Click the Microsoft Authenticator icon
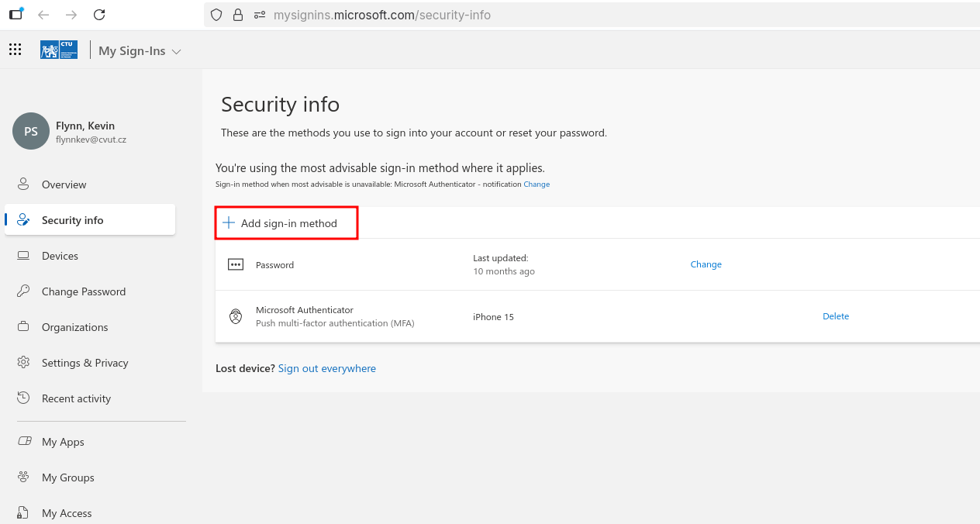Screen dimensions: 980x524 235,316
